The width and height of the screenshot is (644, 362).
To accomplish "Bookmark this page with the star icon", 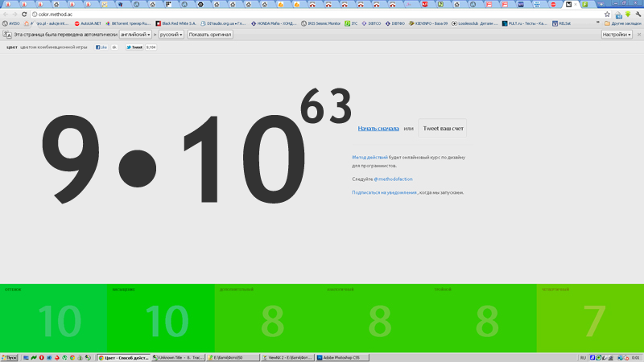I will coord(607,14).
